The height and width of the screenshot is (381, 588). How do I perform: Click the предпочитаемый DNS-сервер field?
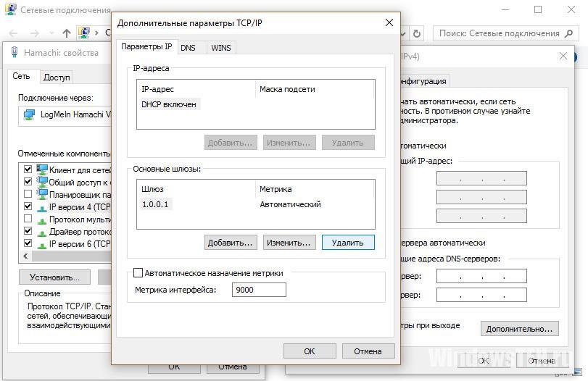coord(481,276)
